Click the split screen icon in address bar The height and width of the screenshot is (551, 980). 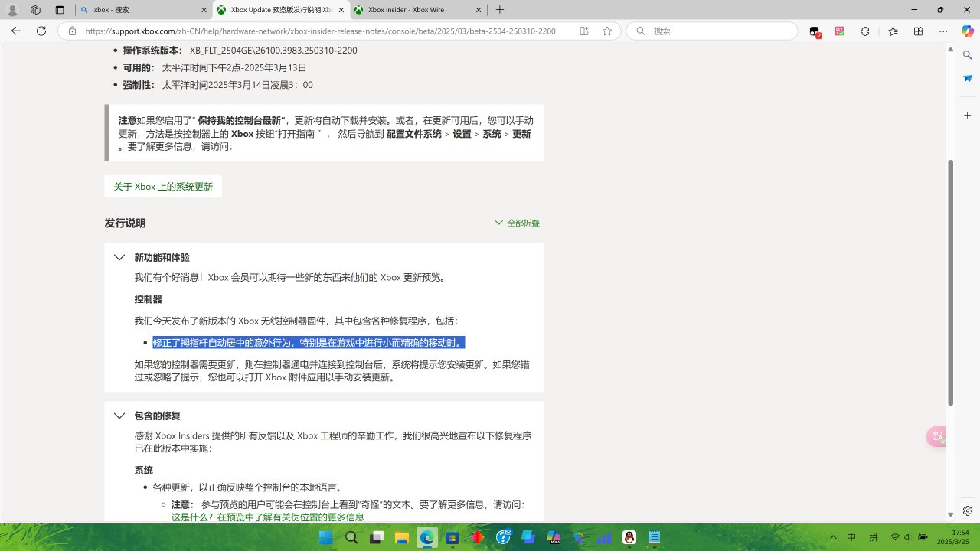coord(584,31)
